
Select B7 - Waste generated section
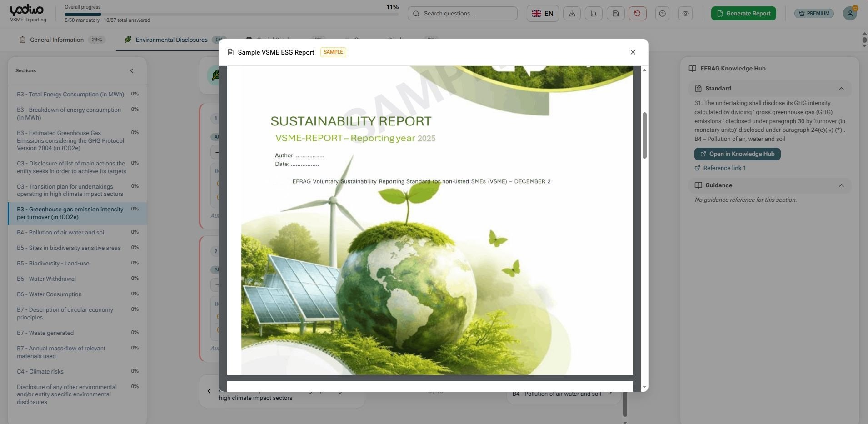(77, 333)
